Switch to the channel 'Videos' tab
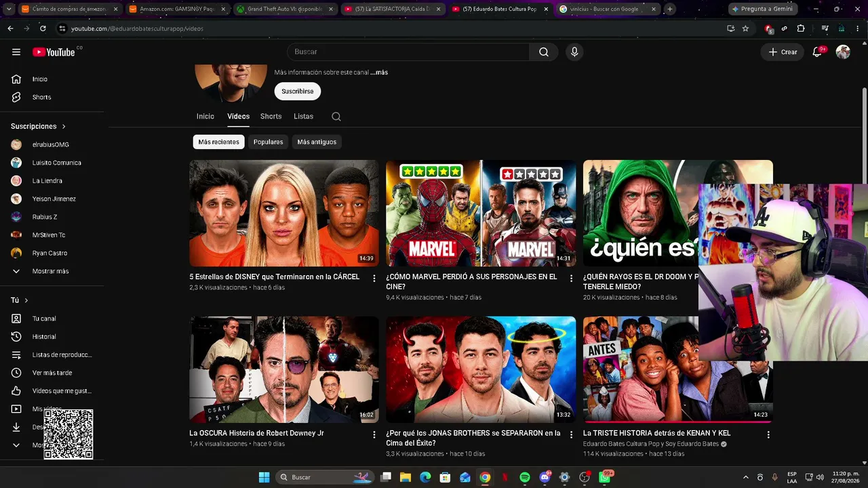 tap(238, 117)
